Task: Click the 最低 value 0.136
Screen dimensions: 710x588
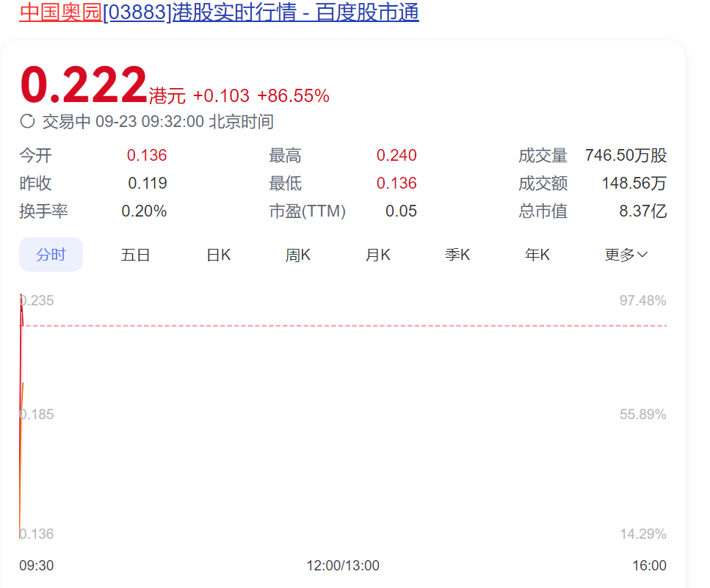Action: coord(396,184)
